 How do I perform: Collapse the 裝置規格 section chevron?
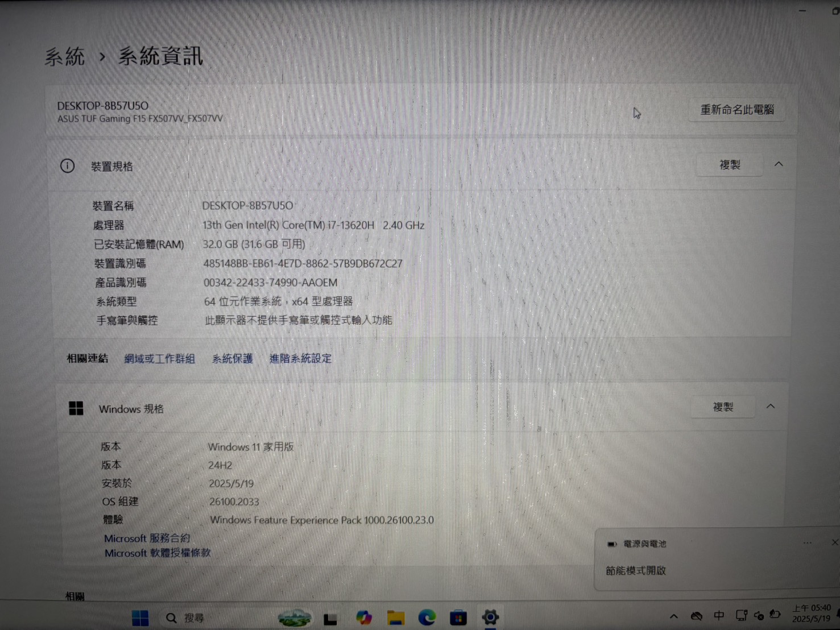pos(779,164)
